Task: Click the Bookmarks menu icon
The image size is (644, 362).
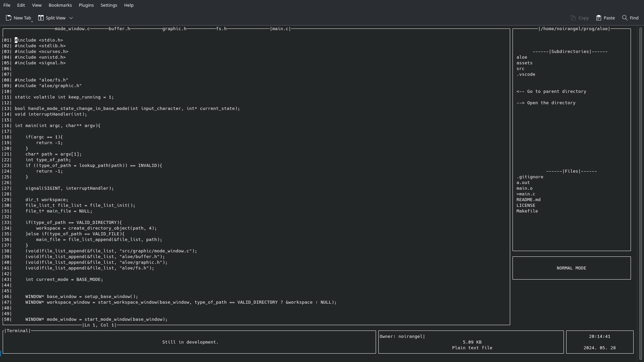Action: click(x=60, y=5)
